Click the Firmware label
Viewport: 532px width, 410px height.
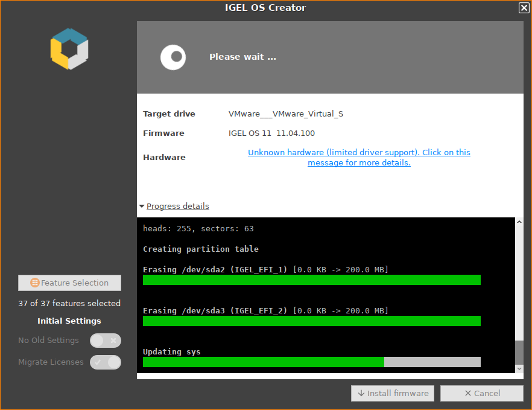click(x=163, y=133)
